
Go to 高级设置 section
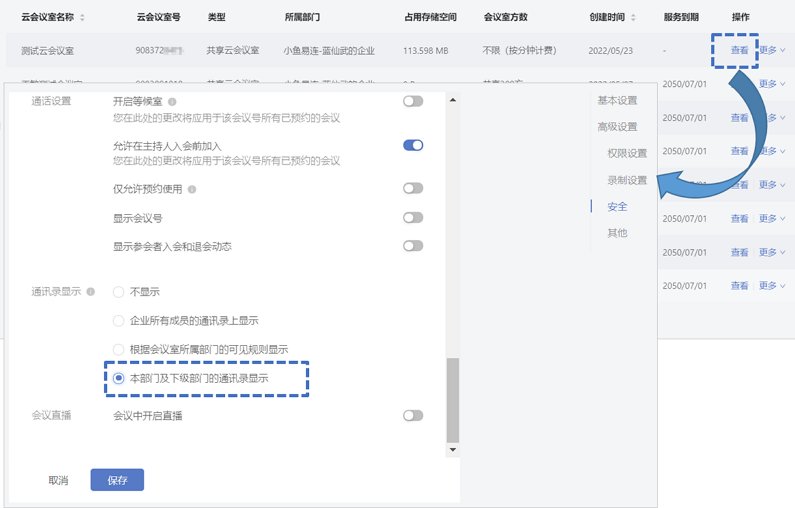(617, 127)
